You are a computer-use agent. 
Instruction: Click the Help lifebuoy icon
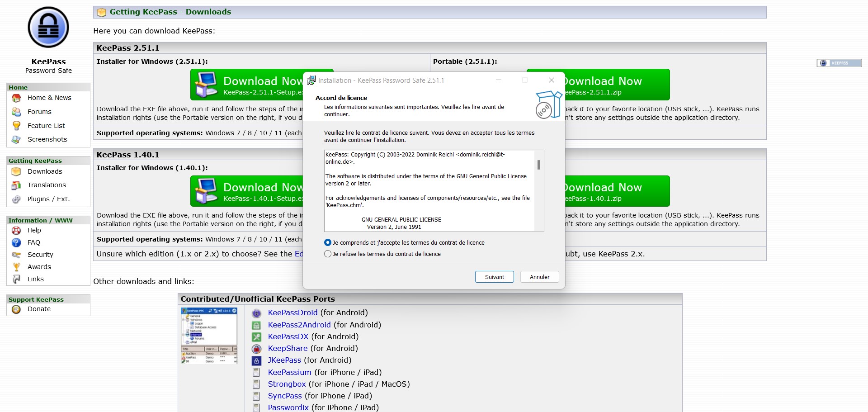[x=16, y=230]
